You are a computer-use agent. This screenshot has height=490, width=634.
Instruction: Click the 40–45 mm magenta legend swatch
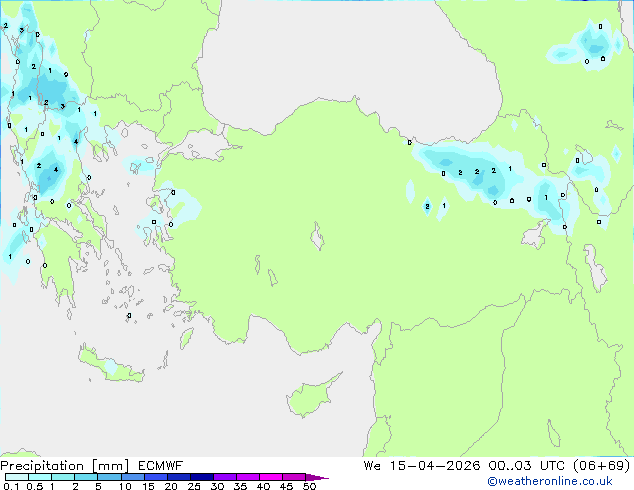click(271, 477)
